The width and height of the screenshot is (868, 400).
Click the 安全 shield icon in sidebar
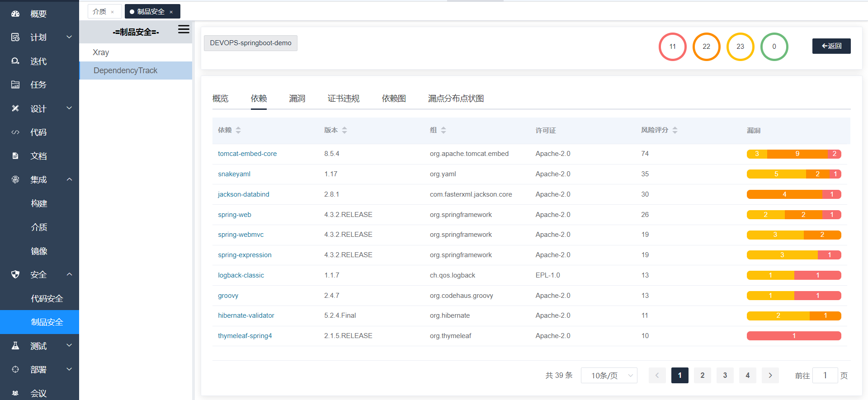point(15,274)
